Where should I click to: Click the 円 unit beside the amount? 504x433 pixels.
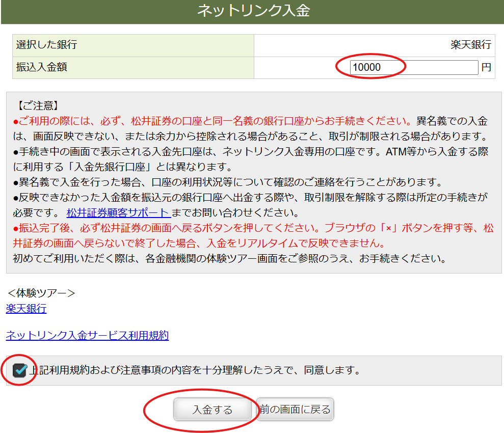[x=486, y=67]
